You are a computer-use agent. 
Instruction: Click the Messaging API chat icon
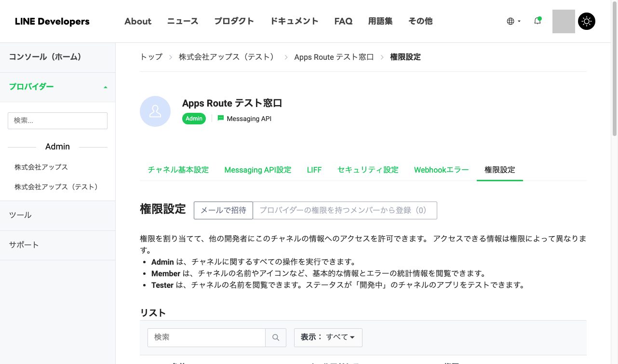click(x=221, y=118)
